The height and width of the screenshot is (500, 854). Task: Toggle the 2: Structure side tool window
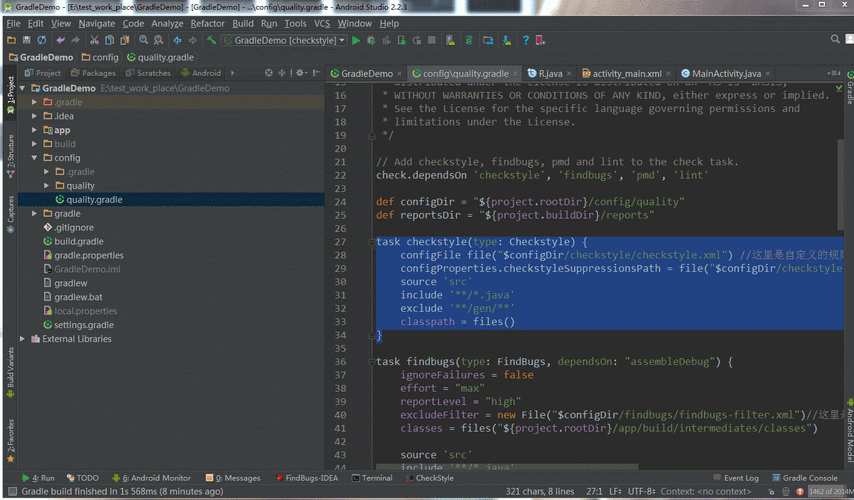click(x=10, y=156)
